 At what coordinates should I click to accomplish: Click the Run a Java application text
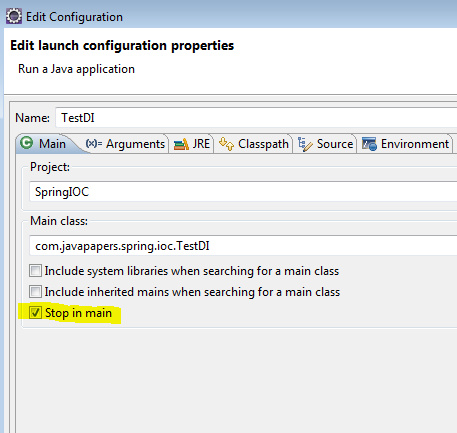(x=76, y=69)
